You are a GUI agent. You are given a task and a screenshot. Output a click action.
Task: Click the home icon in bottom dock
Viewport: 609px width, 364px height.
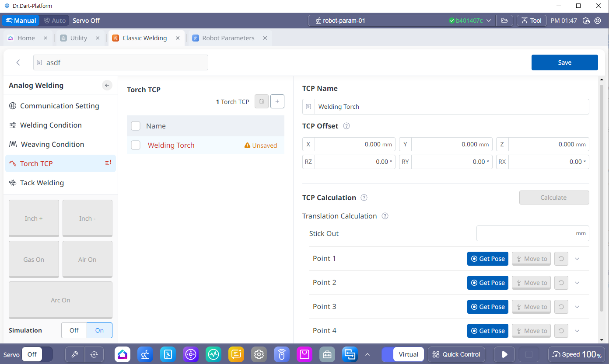[x=122, y=354]
